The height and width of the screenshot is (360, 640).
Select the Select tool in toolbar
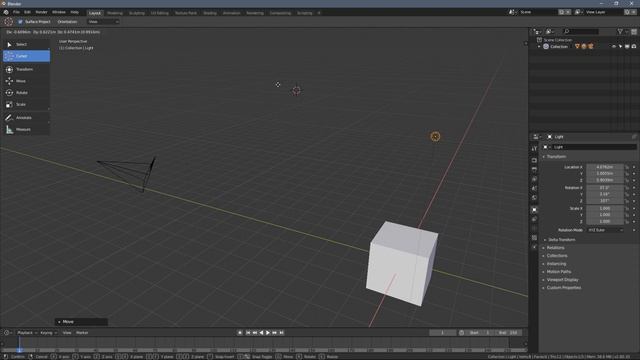(26, 44)
